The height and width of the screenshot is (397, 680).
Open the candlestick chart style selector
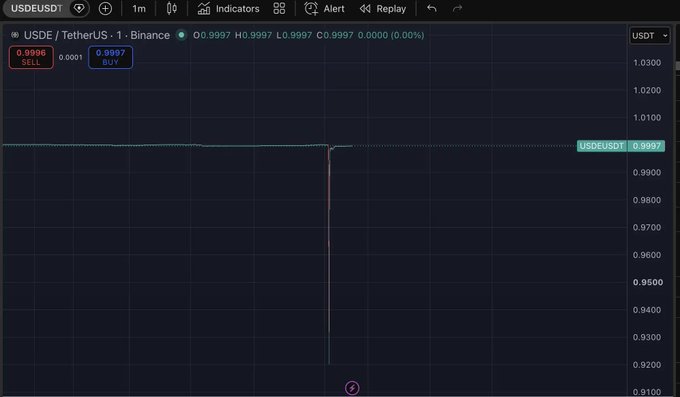tap(172, 9)
